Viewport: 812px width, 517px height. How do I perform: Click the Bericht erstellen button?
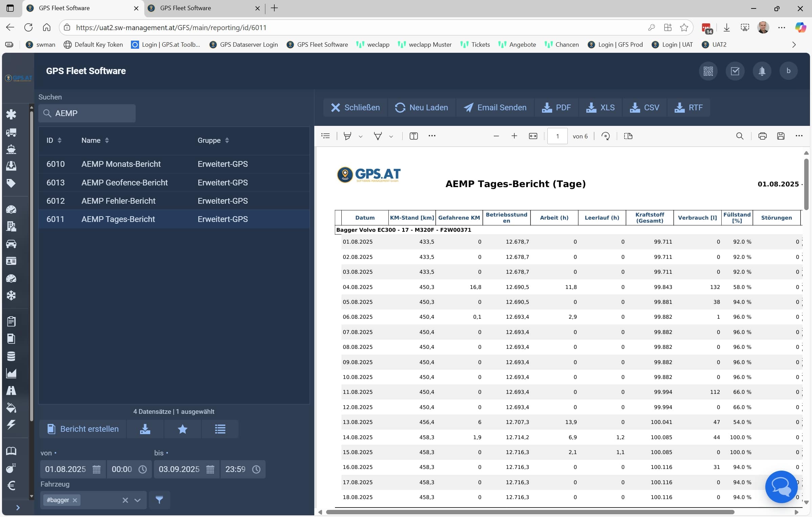pos(83,429)
